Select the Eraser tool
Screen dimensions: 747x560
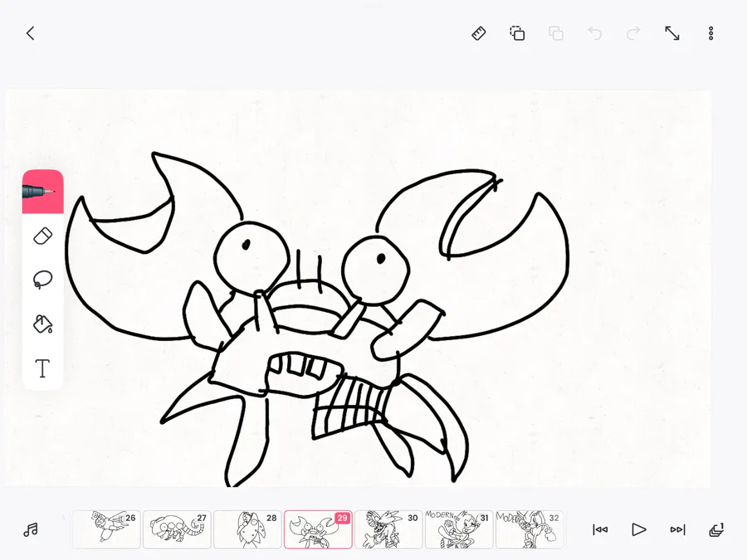pyautogui.click(x=43, y=236)
